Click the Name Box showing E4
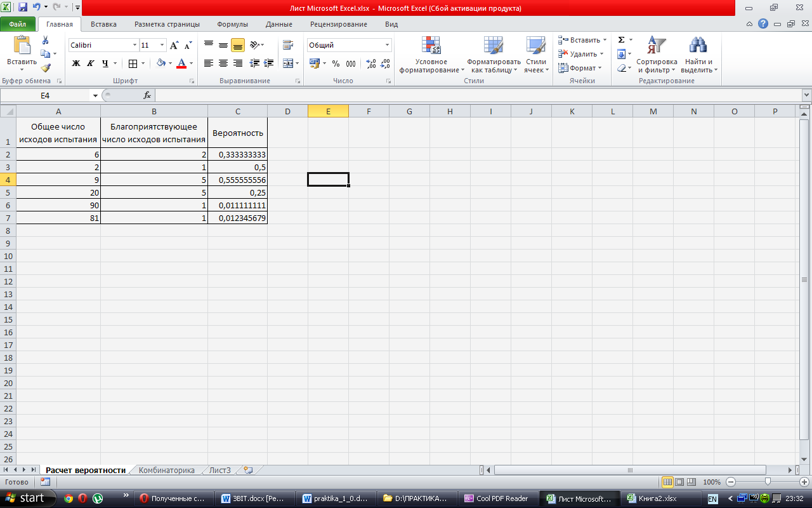The image size is (812, 508). (46, 95)
